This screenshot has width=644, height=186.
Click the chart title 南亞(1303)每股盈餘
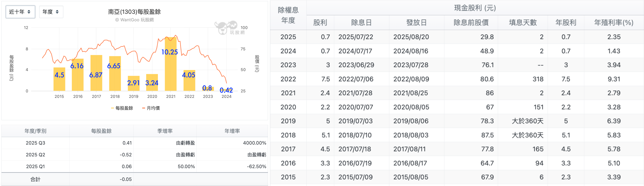click(x=134, y=12)
